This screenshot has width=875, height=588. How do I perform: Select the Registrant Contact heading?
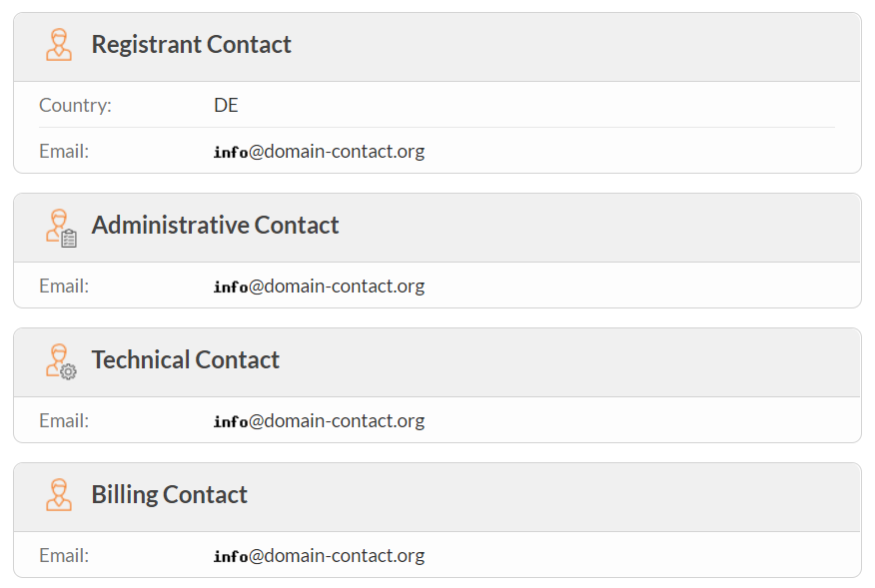191,45
